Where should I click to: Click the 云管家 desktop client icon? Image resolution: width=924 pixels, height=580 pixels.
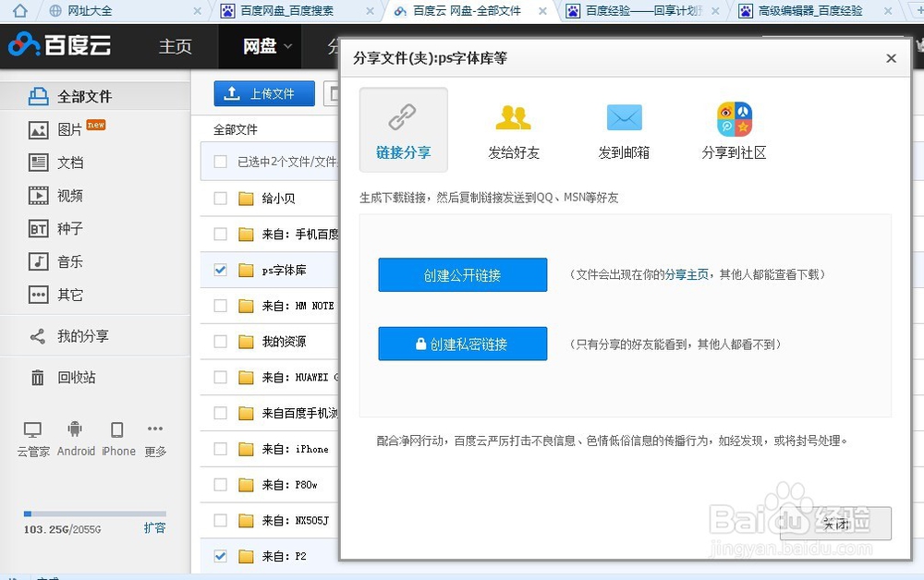point(32,429)
